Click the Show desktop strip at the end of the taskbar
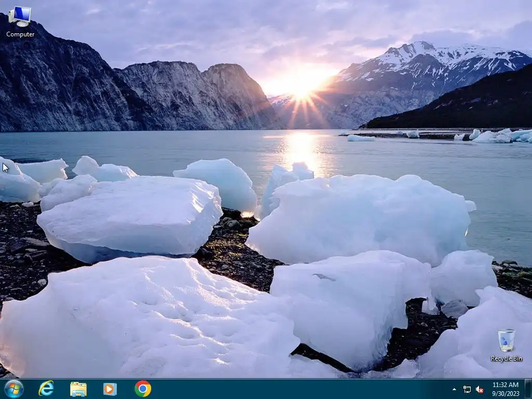The width and height of the screenshot is (532, 399). [x=528, y=389]
